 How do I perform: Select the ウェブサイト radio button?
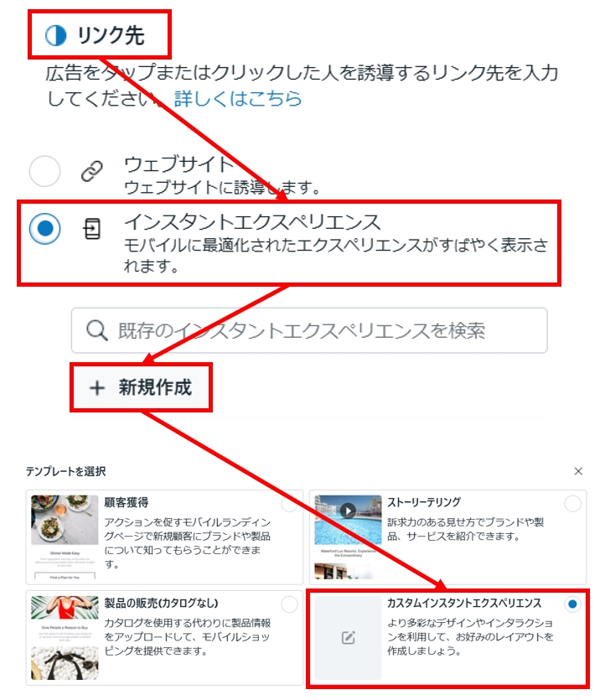(44, 171)
